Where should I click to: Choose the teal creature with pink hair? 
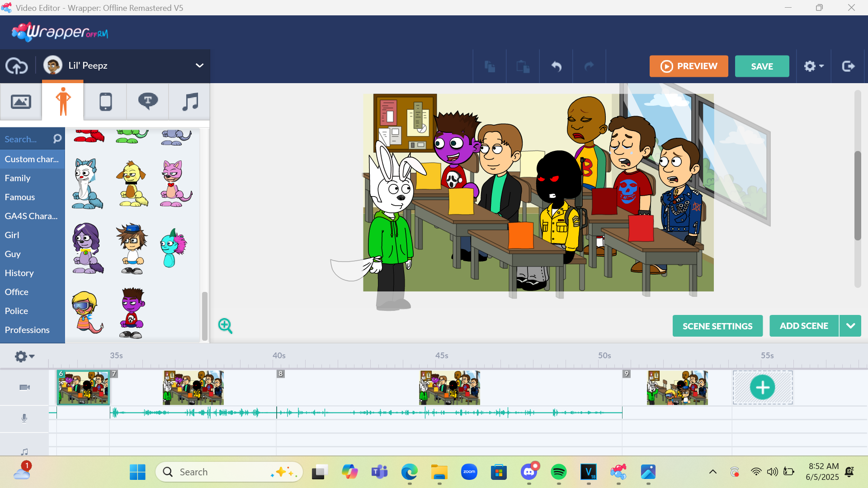click(x=174, y=248)
